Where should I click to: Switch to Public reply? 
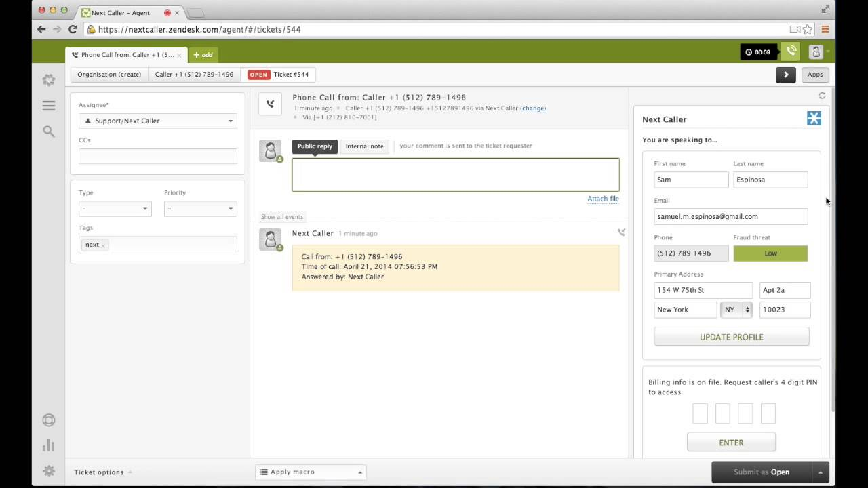[315, 146]
